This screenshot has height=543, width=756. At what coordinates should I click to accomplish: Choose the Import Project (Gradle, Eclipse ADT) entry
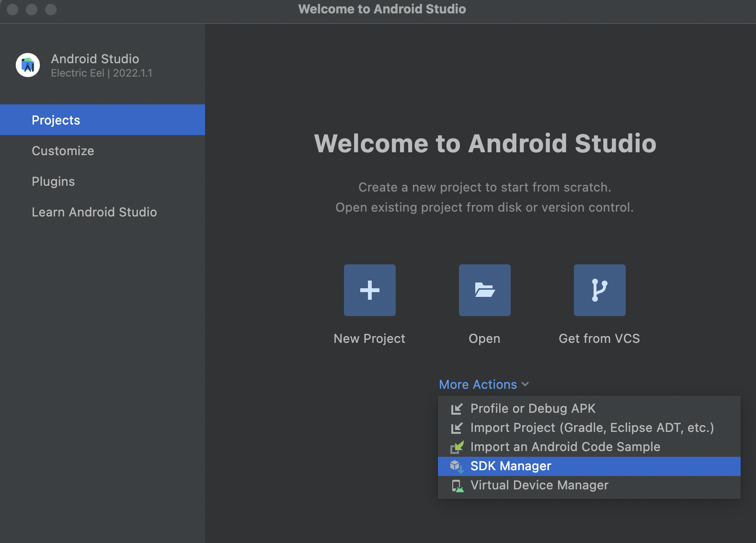pos(589,428)
